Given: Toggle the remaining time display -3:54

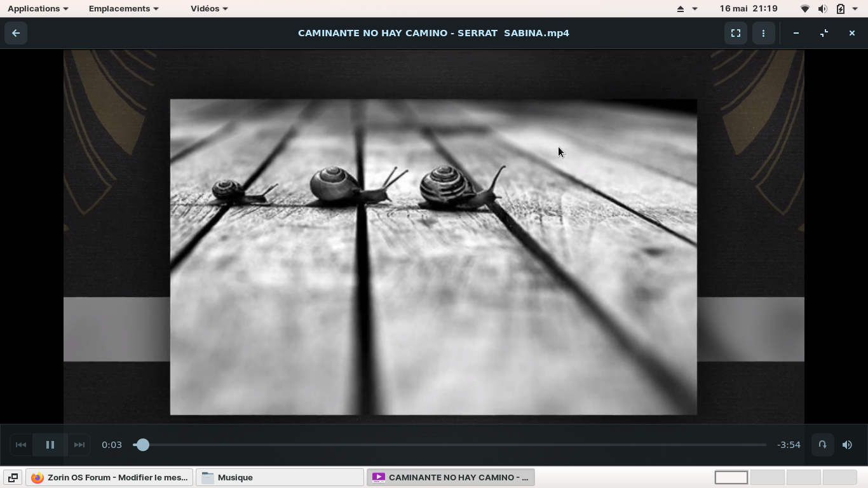Looking at the screenshot, I should coord(789,445).
